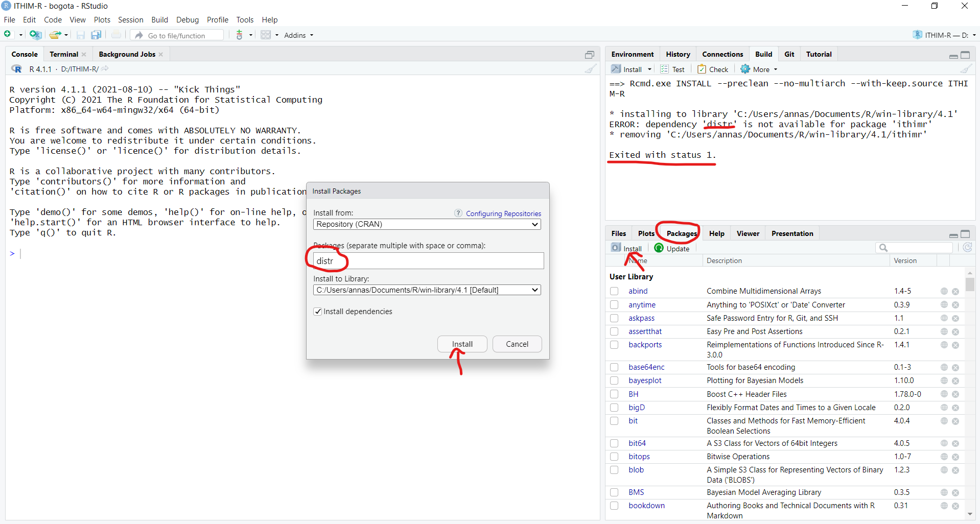Click Update packages green icon

(x=659, y=248)
